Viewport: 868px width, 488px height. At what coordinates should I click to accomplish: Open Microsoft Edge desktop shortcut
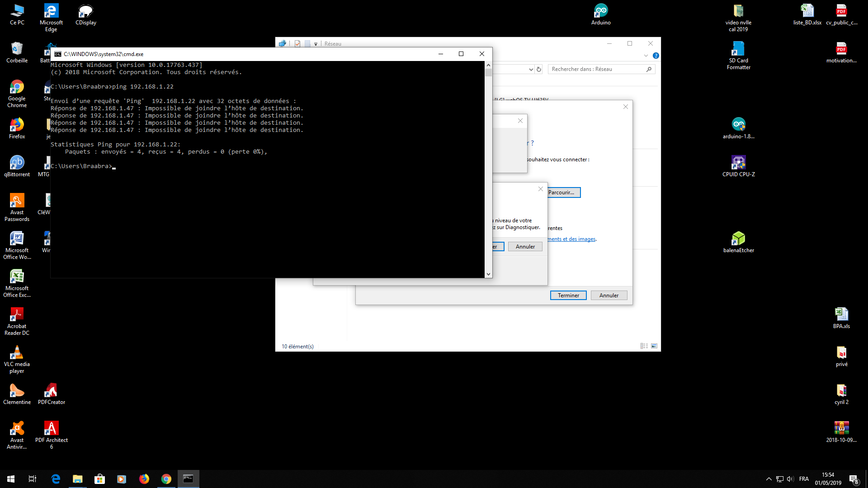coord(51,18)
